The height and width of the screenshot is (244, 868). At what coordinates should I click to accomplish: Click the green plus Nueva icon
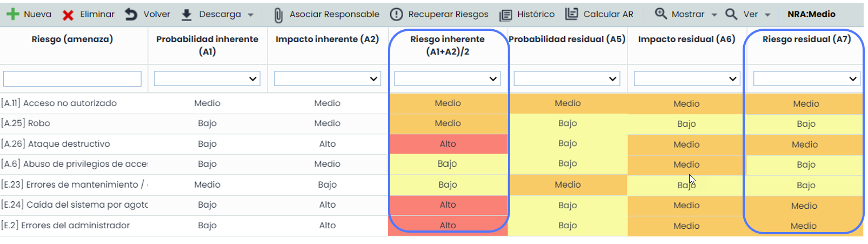(12, 15)
